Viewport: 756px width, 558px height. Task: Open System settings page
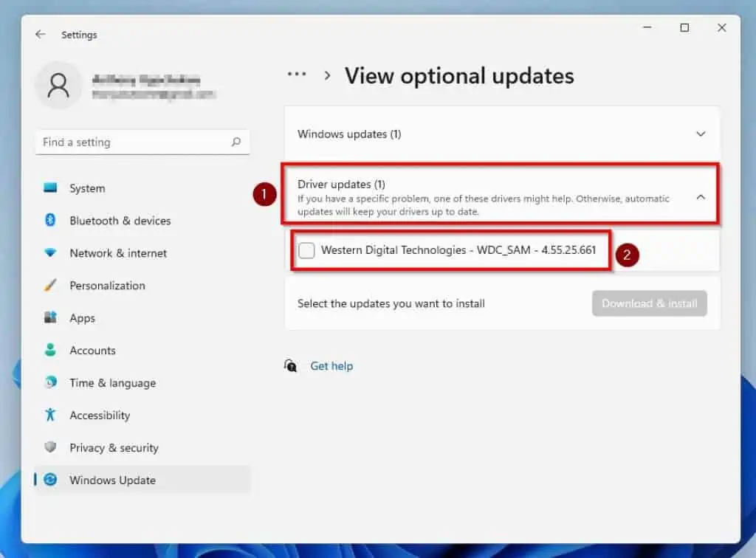tap(142, 188)
